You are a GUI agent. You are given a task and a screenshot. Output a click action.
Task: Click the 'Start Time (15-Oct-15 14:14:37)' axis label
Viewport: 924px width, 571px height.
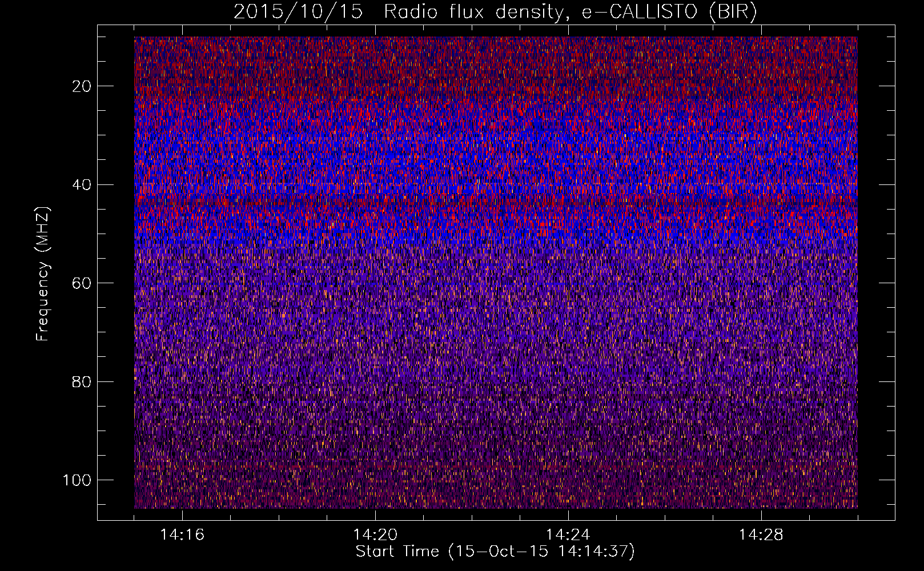coord(495,552)
